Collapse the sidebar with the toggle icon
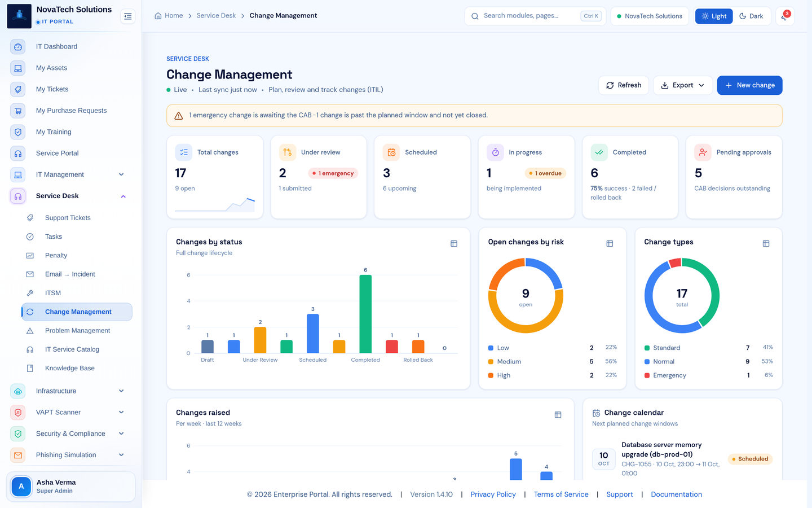Image resolution: width=812 pixels, height=508 pixels. [x=128, y=16]
